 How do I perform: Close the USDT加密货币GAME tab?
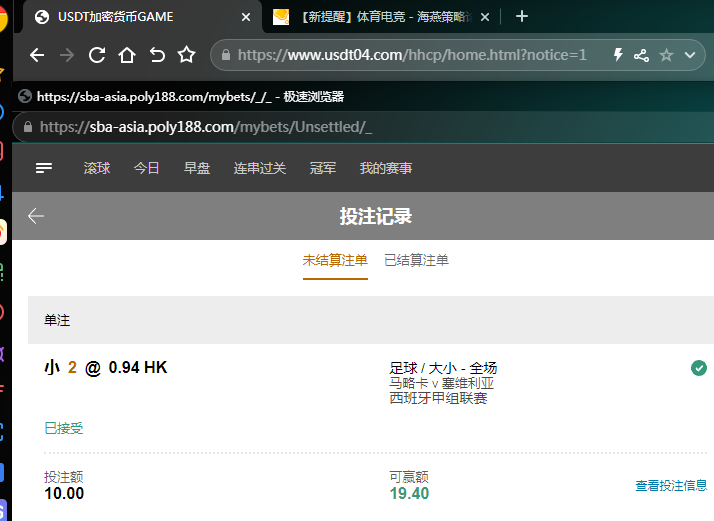pos(247,16)
